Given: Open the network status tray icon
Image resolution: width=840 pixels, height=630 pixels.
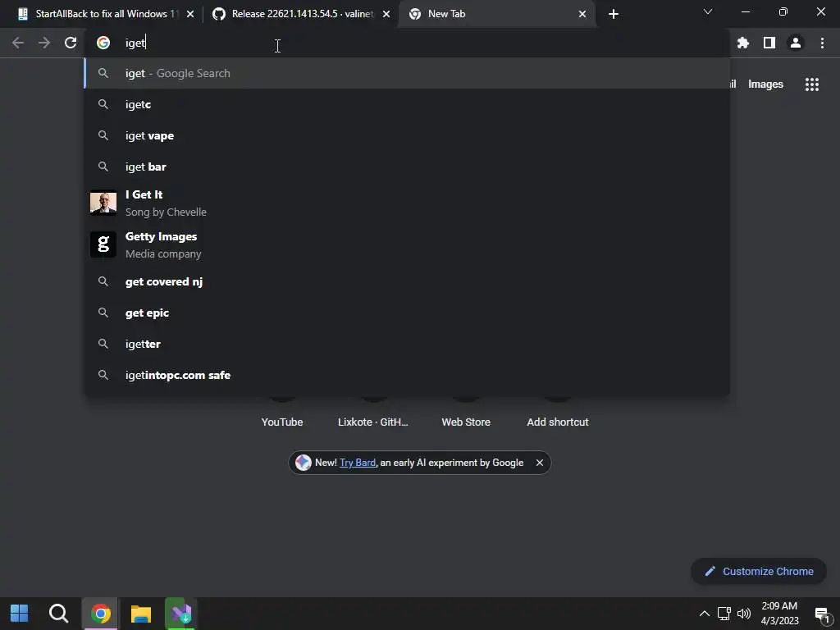Looking at the screenshot, I should click(x=724, y=614).
